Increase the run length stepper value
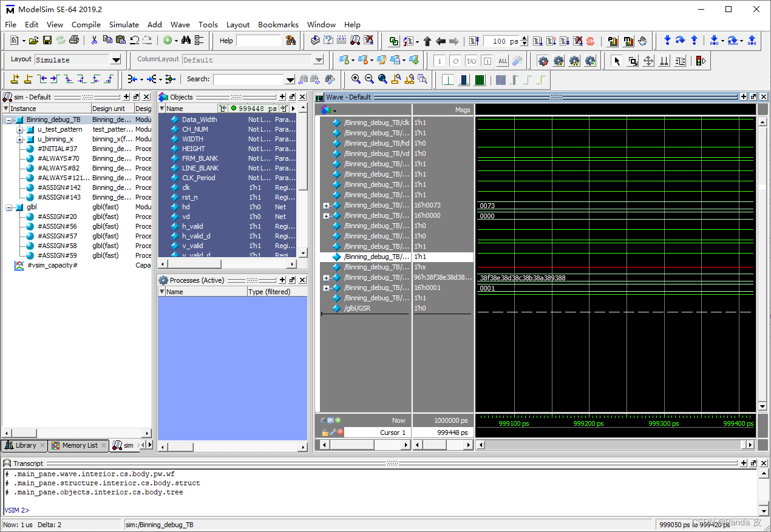771x532 pixels. pyautogui.click(x=525, y=39)
